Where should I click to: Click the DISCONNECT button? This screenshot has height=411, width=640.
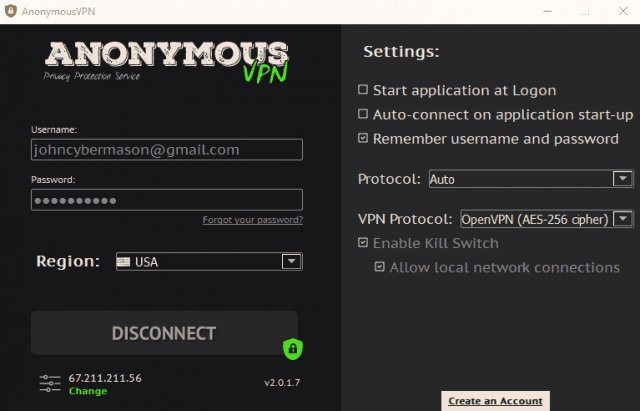point(164,333)
